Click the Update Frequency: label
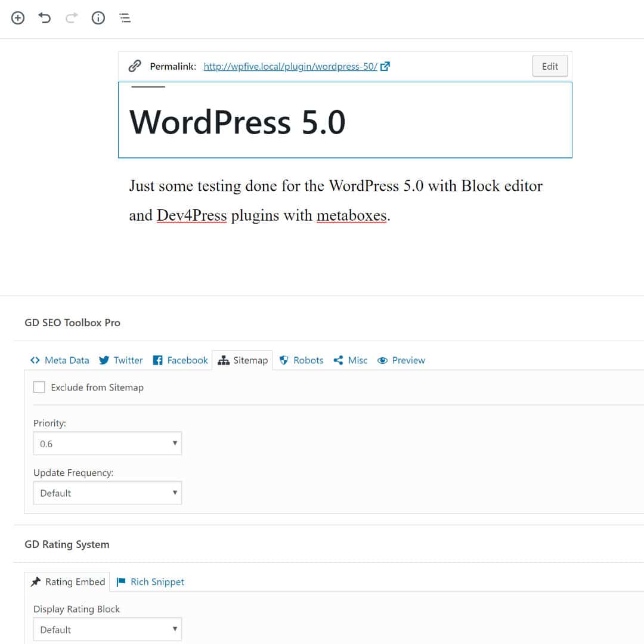 coord(73,473)
